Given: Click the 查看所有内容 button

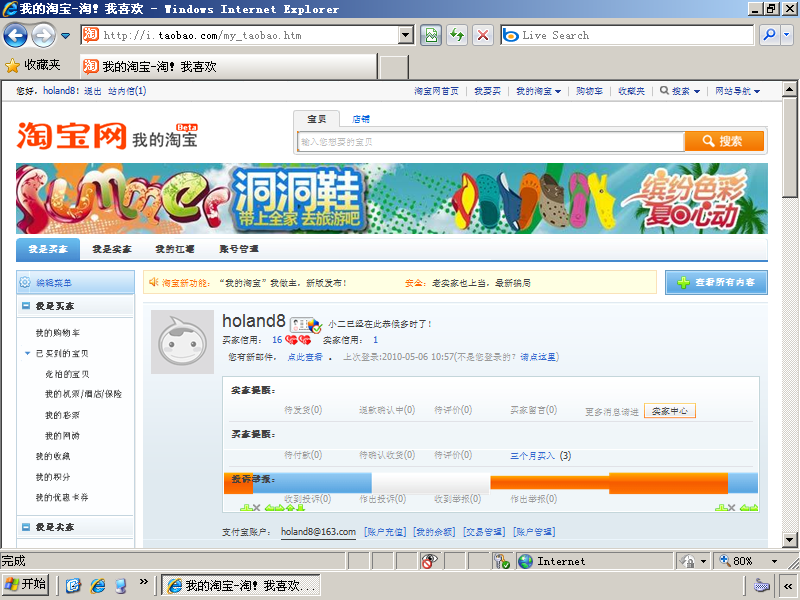Looking at the screenshot, I should click(x=716, y=282).
